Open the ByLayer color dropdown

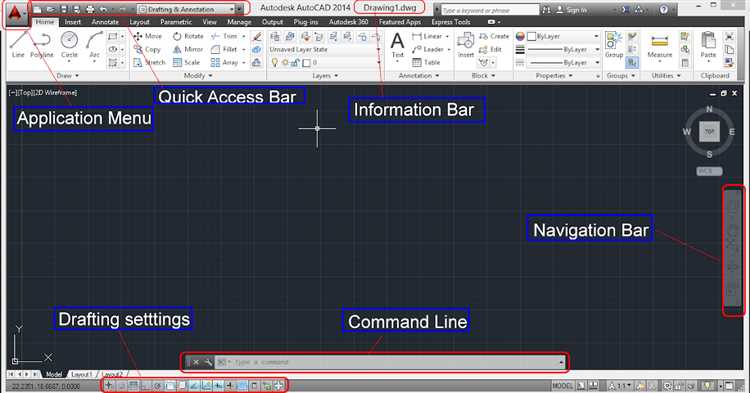coord(563,36)
